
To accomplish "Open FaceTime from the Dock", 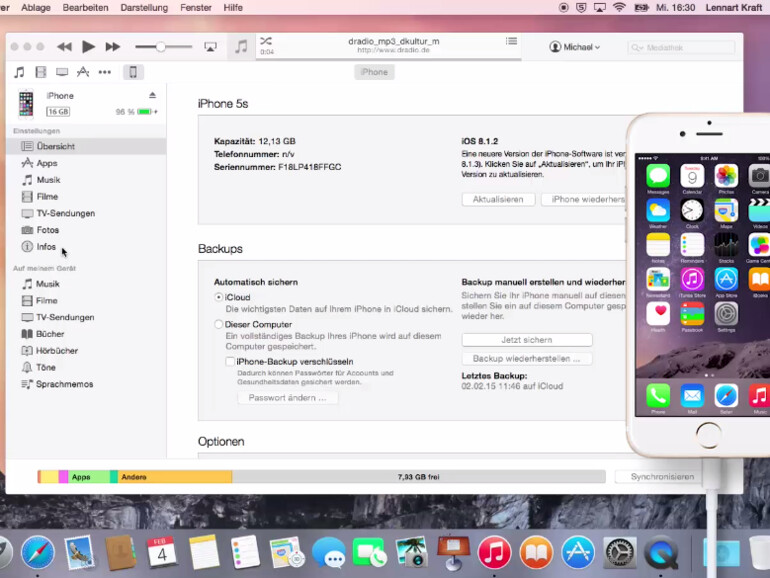I will pyautogui.click(x=369, y=553).
